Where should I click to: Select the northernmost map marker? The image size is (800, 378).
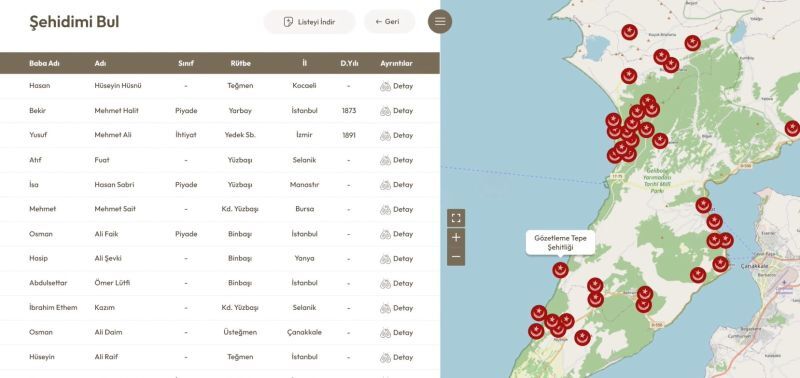point(629,32)
